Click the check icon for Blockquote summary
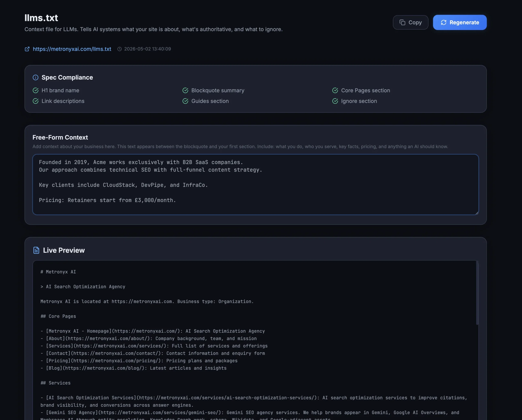This screenshot has width=522, height=420. [x=185, y=90]
